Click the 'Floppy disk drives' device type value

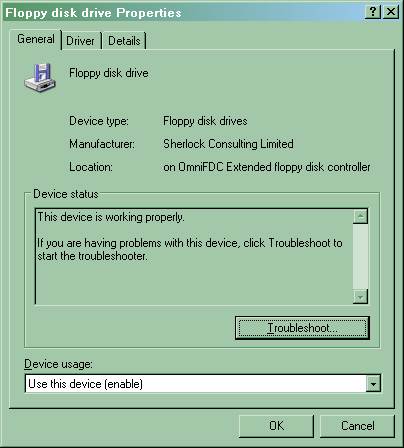pyautogui.click(x=205, y=121)
